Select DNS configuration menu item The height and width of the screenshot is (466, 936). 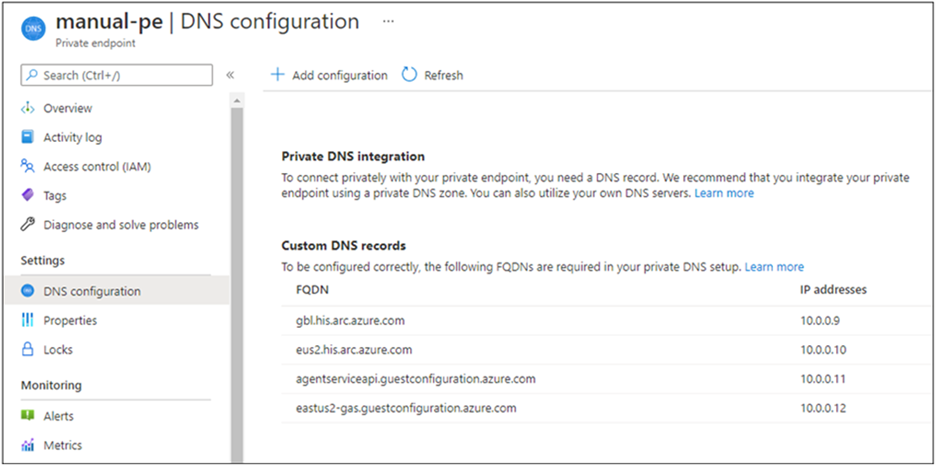coord(91,291)
